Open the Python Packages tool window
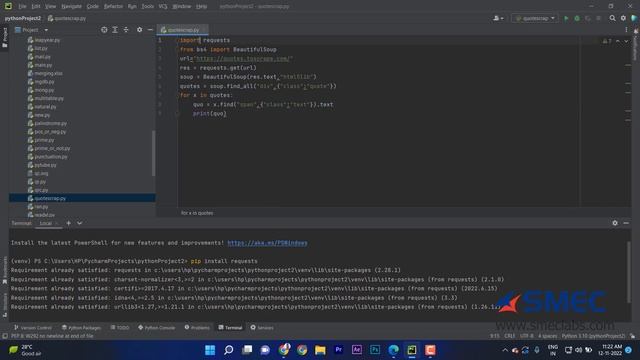Screen dimensions: 640x360 [x=81, y=328]
